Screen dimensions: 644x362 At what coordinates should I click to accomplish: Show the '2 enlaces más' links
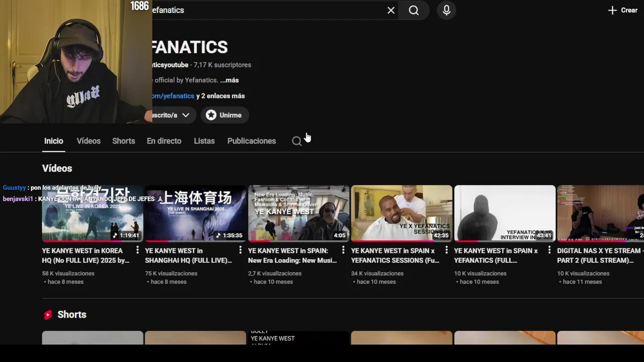[220, 96]
